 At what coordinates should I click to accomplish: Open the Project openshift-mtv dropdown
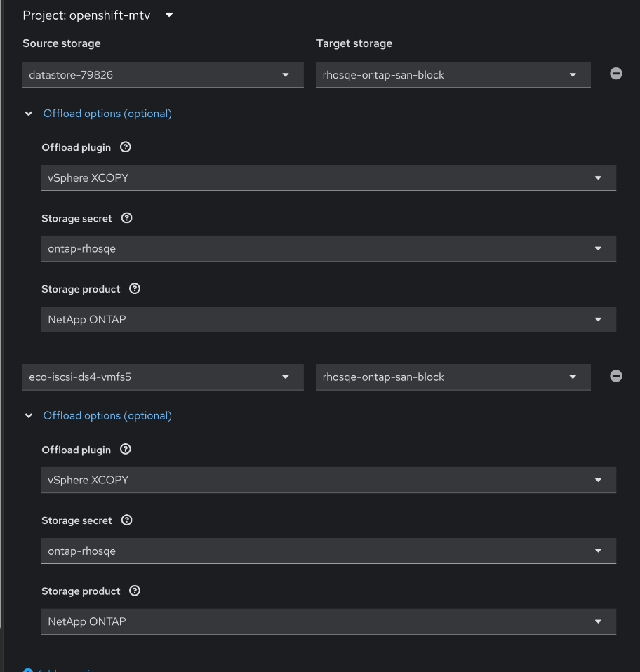[98, 15]
